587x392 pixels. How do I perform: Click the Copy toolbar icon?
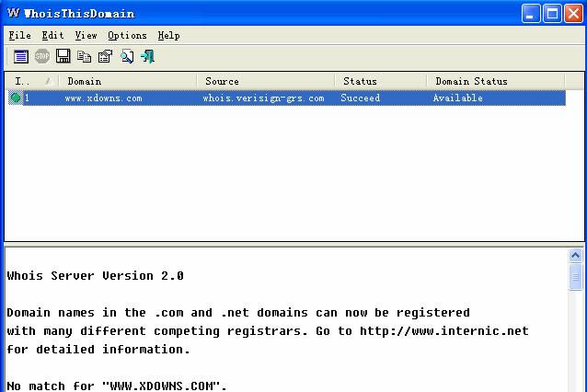click(x=85, y=57)
